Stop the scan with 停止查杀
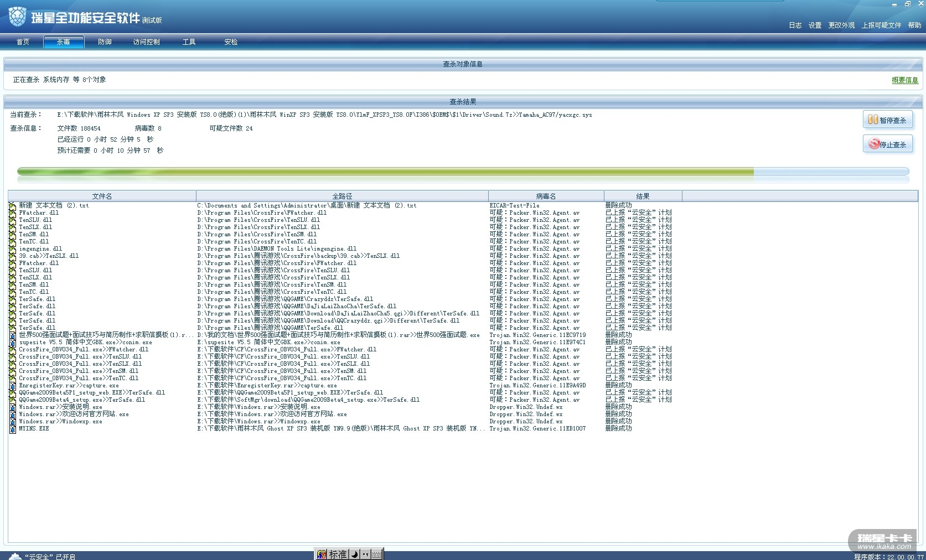This screenshot has width=926, height=560. (888, 144)
